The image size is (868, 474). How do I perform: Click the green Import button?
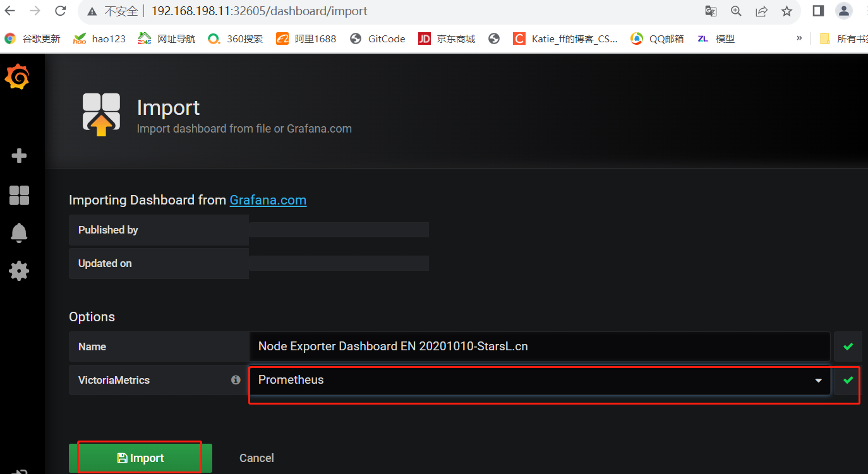[x=140, y=458]
